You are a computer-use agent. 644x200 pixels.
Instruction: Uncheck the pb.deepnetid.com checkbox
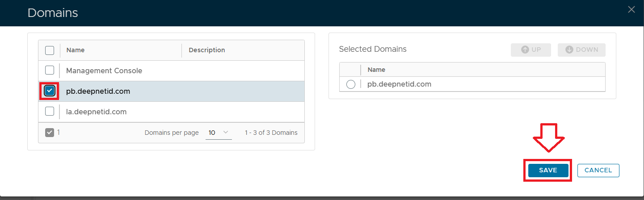(x=50, y=91)
